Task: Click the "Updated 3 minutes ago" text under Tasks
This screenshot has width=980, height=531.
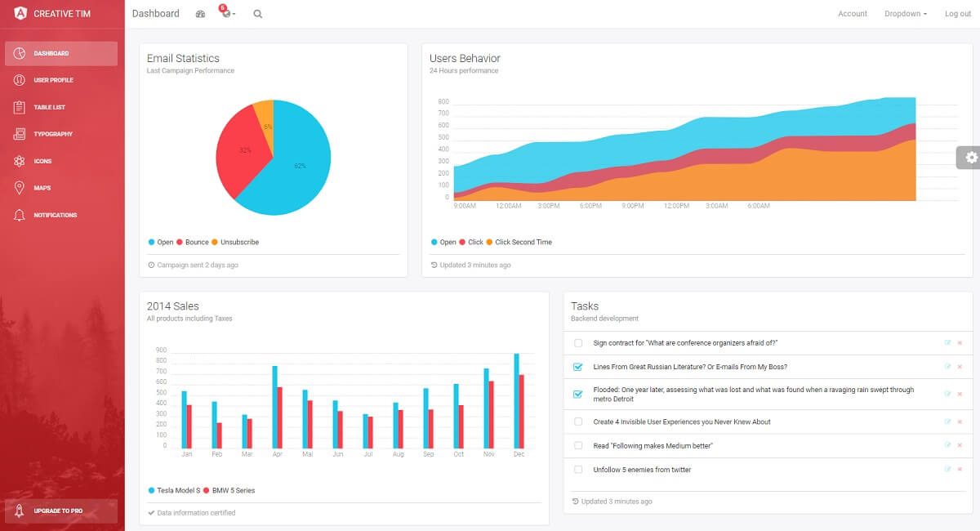Action: pyautogui.click(x=616, y=502)
